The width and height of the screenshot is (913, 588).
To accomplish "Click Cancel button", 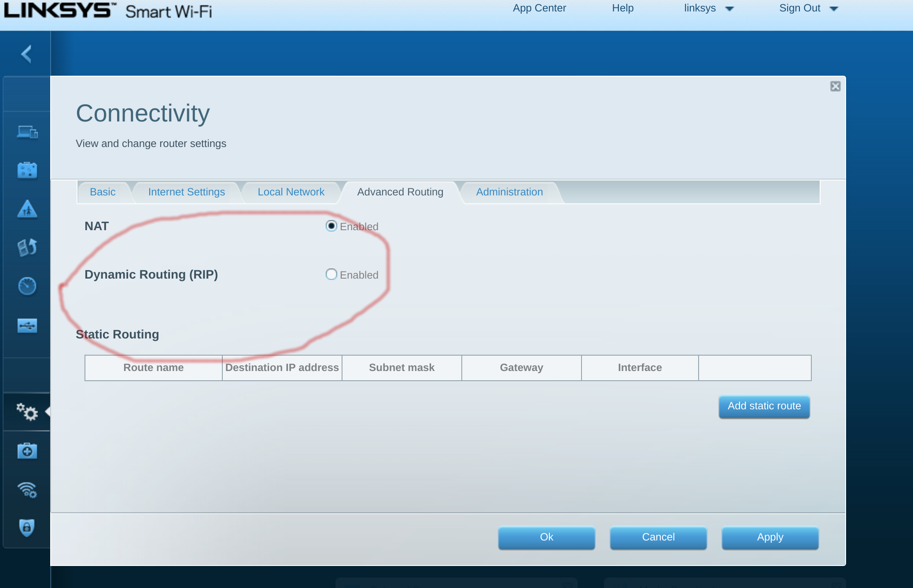I will (x=658, y=537).
